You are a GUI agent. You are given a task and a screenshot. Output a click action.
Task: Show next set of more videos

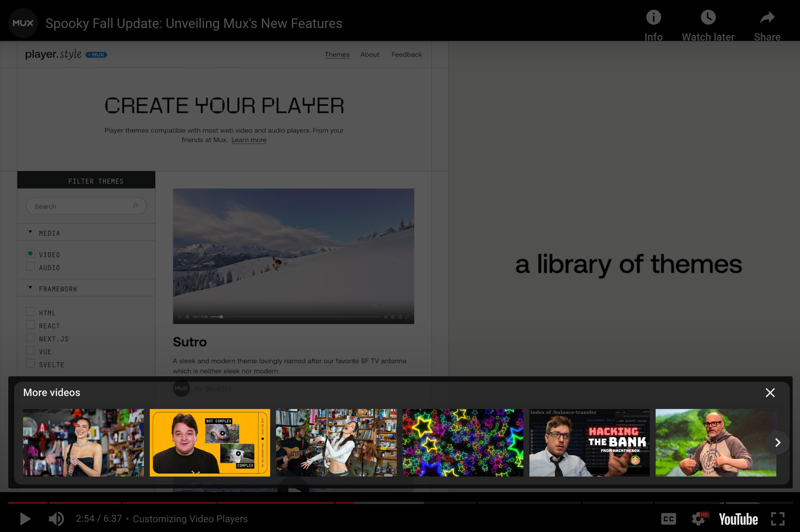(777, 443)
